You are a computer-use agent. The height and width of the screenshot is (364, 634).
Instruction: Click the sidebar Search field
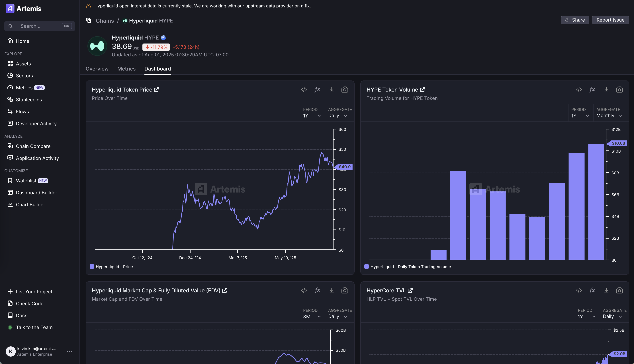[40, 26]
